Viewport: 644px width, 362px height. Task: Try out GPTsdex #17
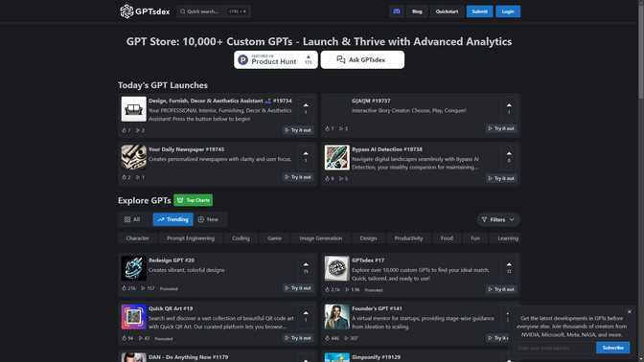501,289
